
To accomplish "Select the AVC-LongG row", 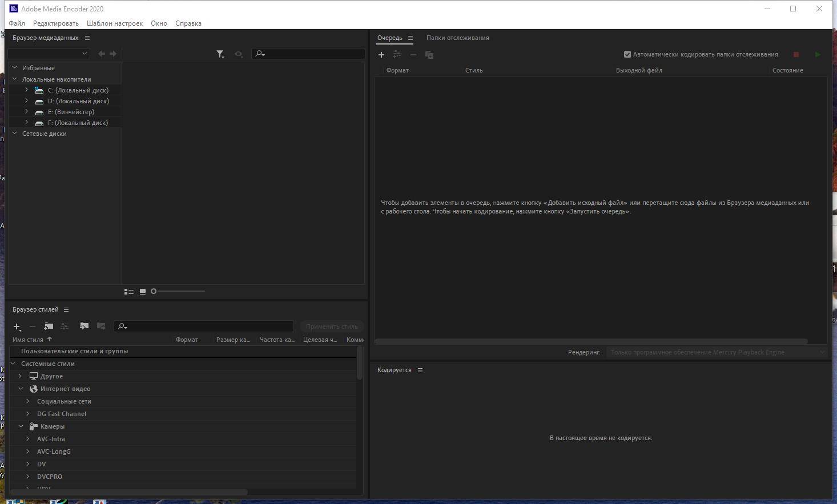I will click(183, 451).
